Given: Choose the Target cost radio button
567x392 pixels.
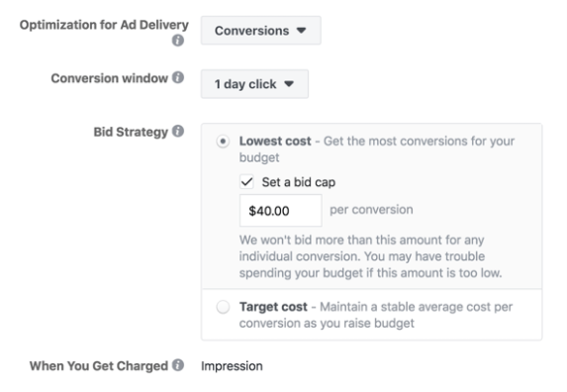Looking at the screenshot, I should click(223, 307).
